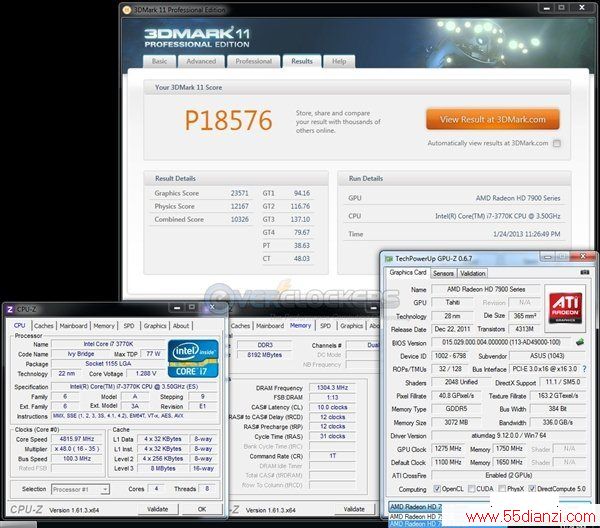Click the CAS# Latency 10.0 clocks value
The width and height of the screenshot is (600, 528).
[333, 407]
